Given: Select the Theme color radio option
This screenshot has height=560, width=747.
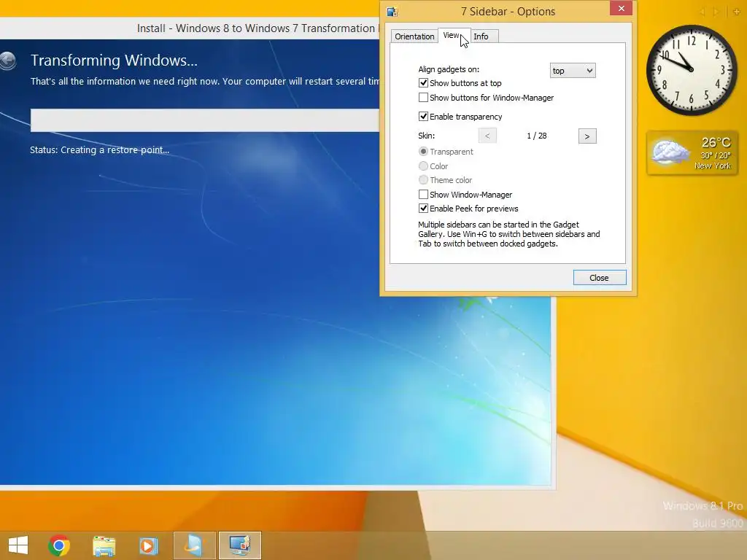Looking at the screenshot, I should point(423,179).
